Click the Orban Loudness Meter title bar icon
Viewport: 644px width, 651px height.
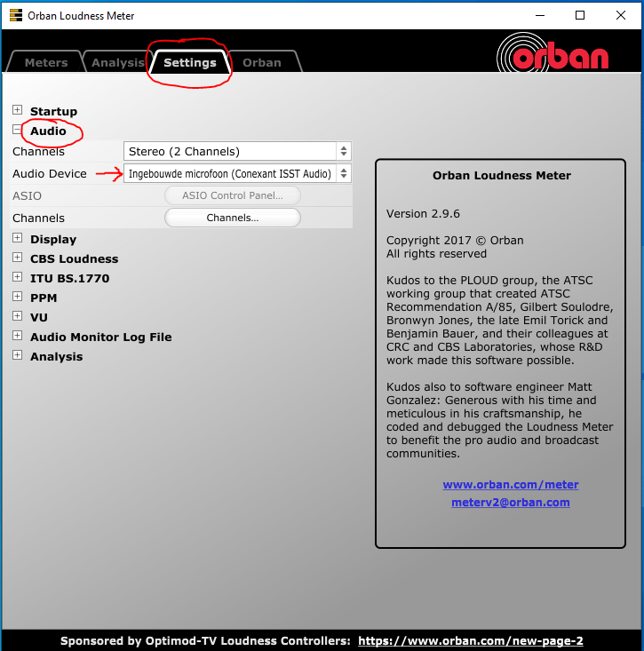[16, 15]
